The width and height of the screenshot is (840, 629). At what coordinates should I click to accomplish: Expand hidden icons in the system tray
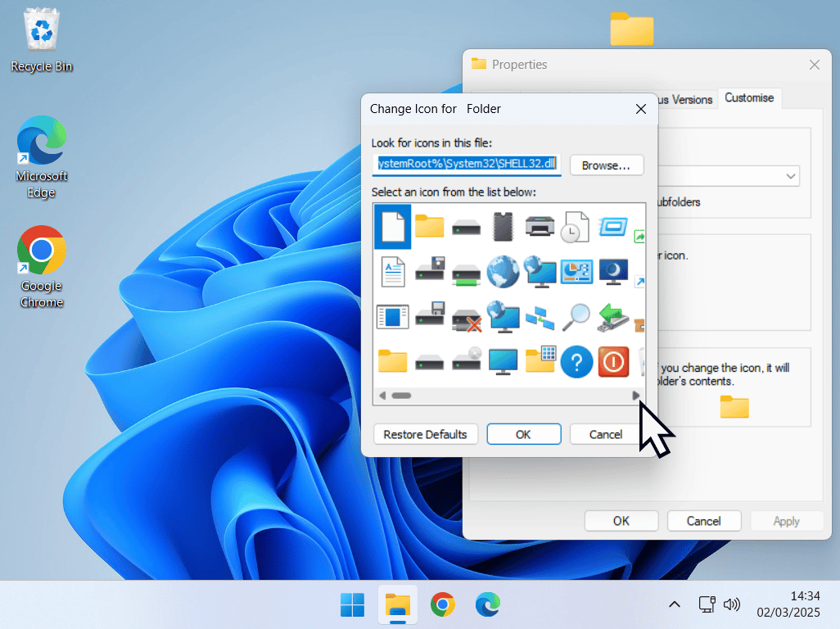[x=674, y=604]
